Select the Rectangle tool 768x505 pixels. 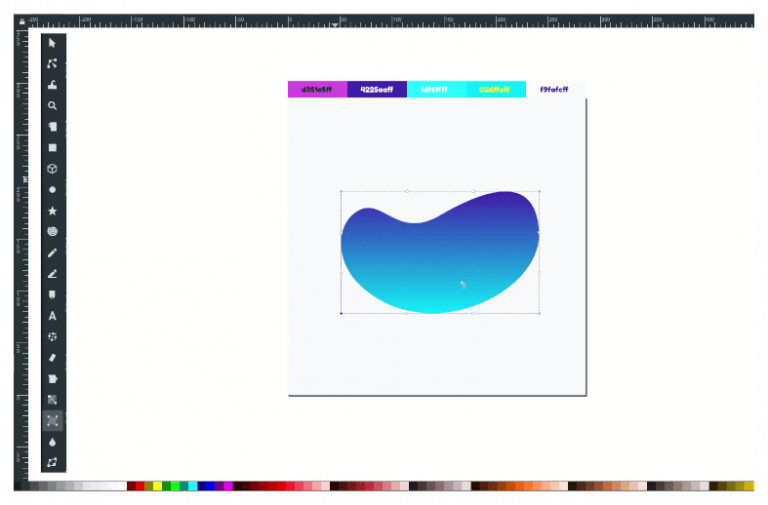pos(52,148)
